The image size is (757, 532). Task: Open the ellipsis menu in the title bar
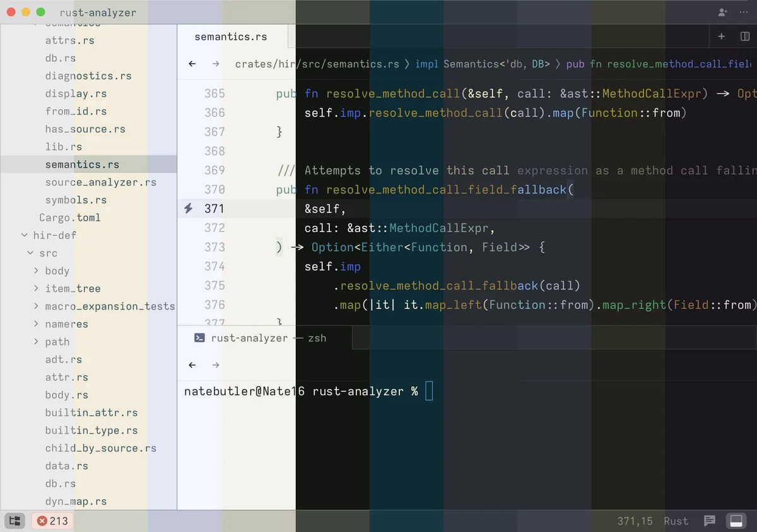point(743,12)
